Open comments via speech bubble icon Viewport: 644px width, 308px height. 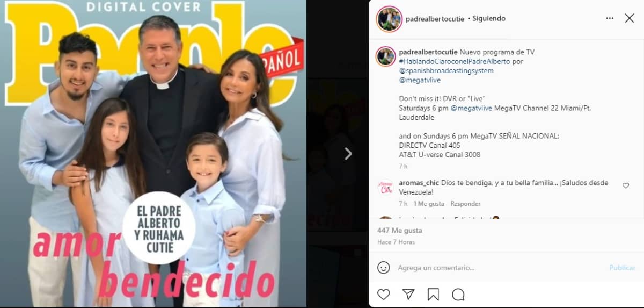coord(458,294)
